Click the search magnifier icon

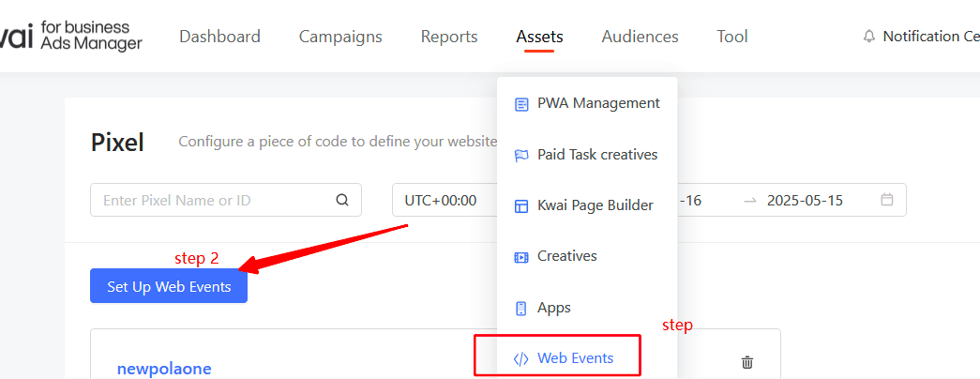point(343,200)
